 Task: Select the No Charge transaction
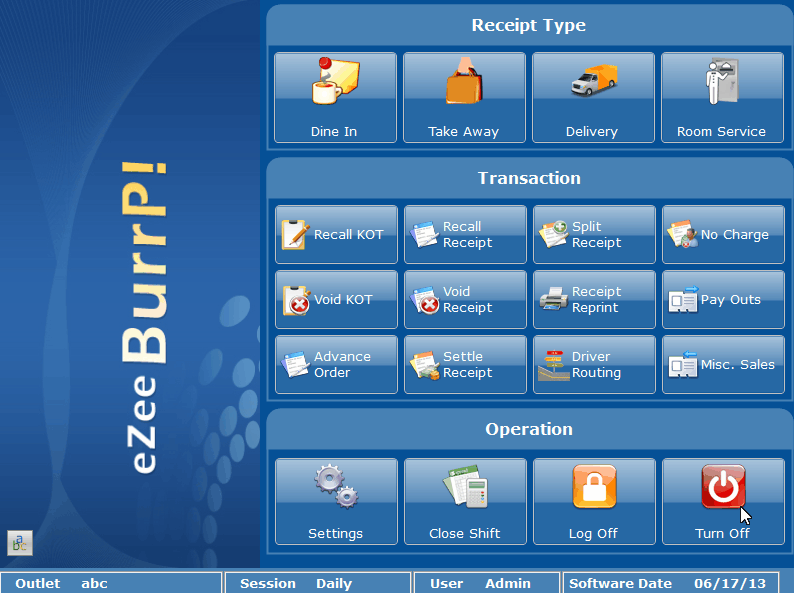point(722,235)
